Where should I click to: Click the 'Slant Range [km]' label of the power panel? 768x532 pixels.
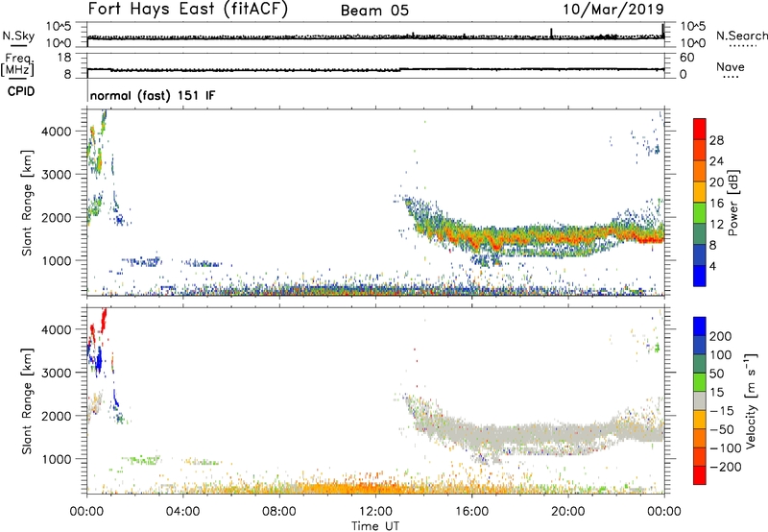[x=27, y=203]
